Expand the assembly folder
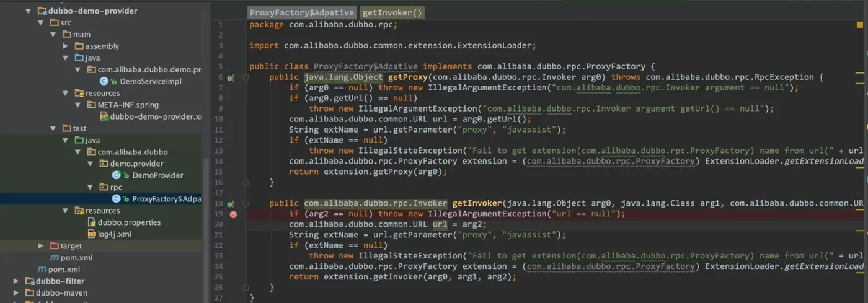 (66, 46)
